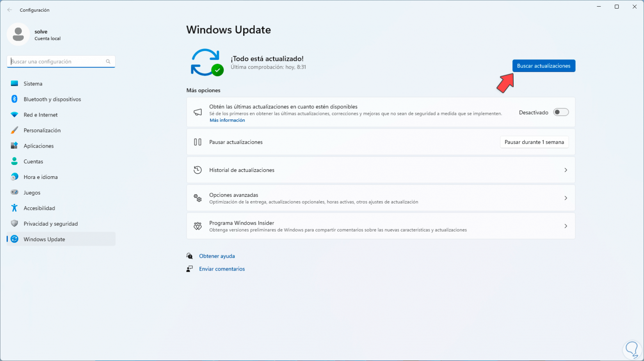Click the Obtener ayuda link
644x361 pixels.
[217, 256]
